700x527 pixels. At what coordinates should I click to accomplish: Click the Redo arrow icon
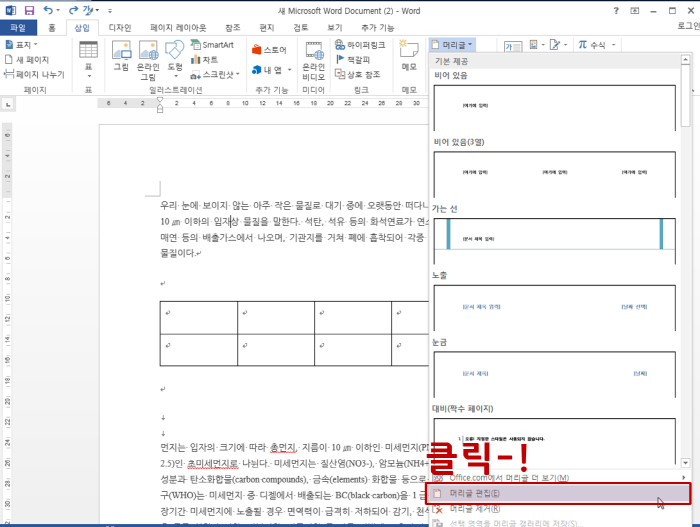tap(74, 10)
